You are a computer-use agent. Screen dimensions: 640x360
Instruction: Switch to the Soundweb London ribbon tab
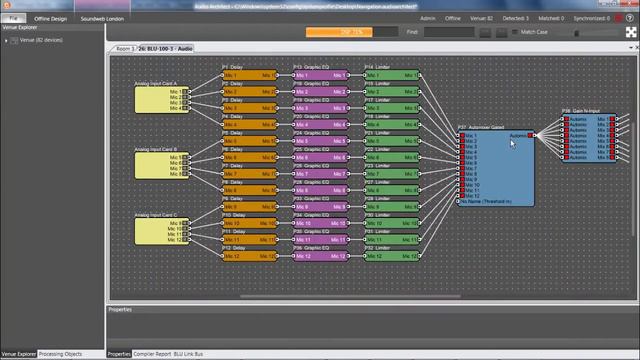(x=102, y=19)
